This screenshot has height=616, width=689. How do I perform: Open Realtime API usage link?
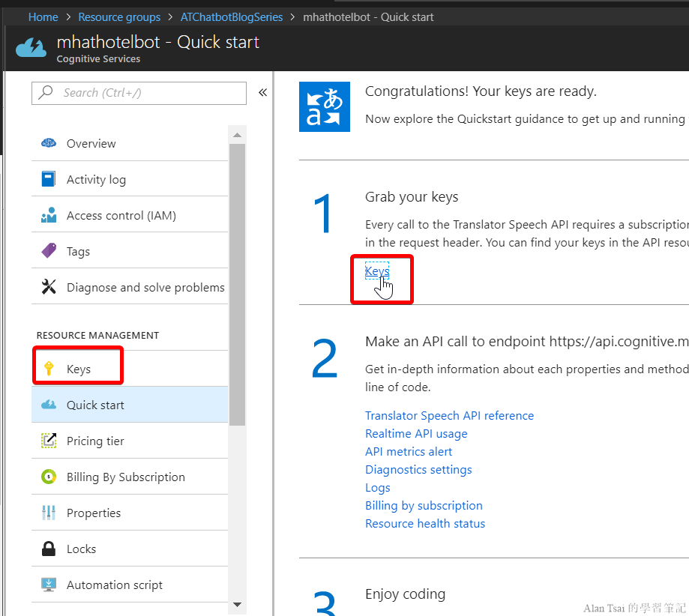coord(416,434)
